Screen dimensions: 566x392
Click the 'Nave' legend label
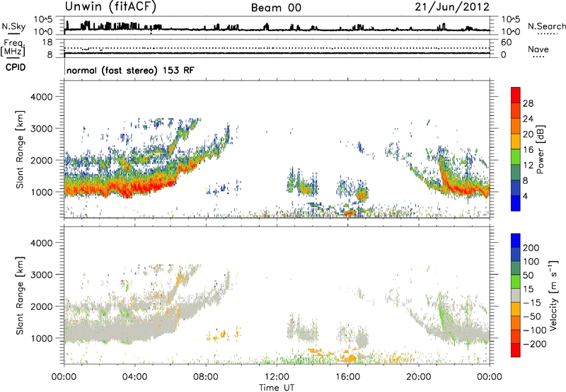[538, 50]
